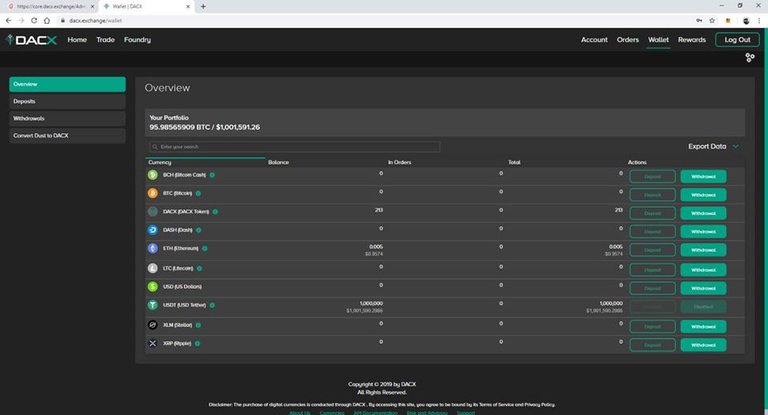
Task: Bookmark this page with the star icon
Action: [x=712, y=21]
